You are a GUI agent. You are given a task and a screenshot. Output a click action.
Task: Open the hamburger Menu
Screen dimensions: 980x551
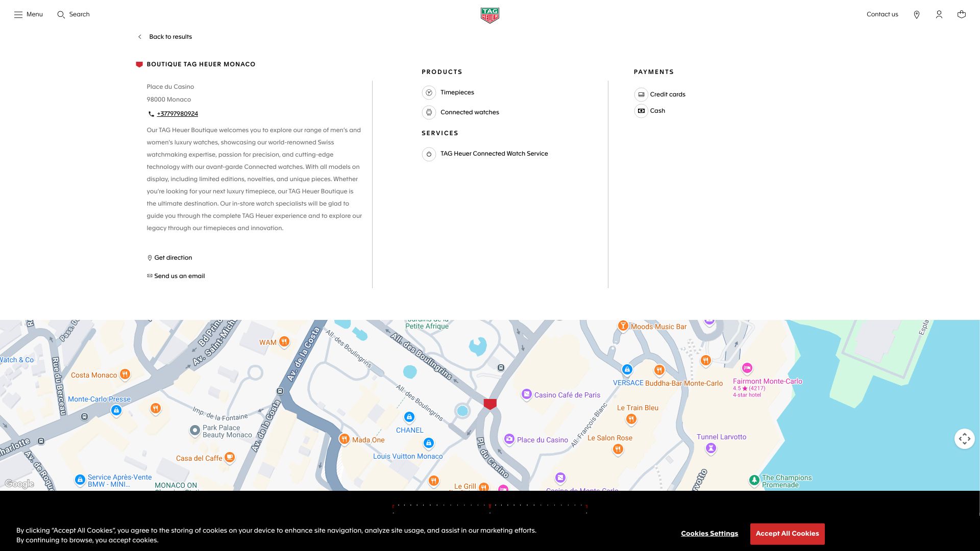(28, 14)
